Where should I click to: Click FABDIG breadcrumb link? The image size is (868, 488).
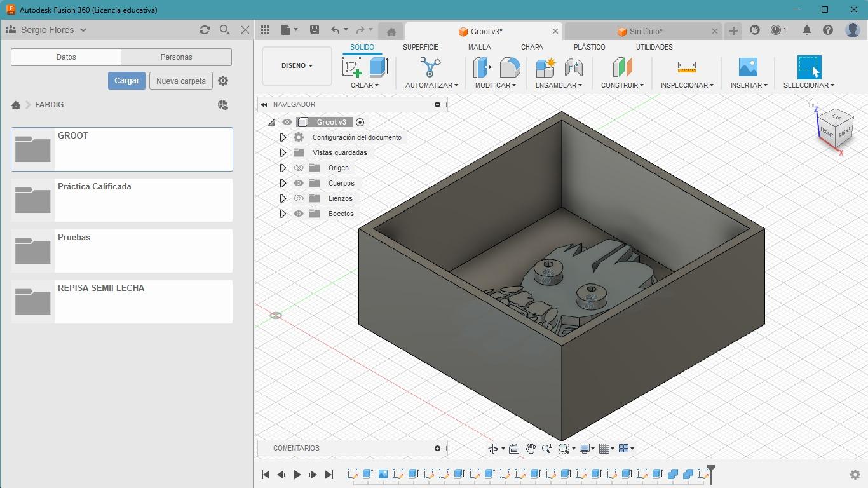pos(49,105)
